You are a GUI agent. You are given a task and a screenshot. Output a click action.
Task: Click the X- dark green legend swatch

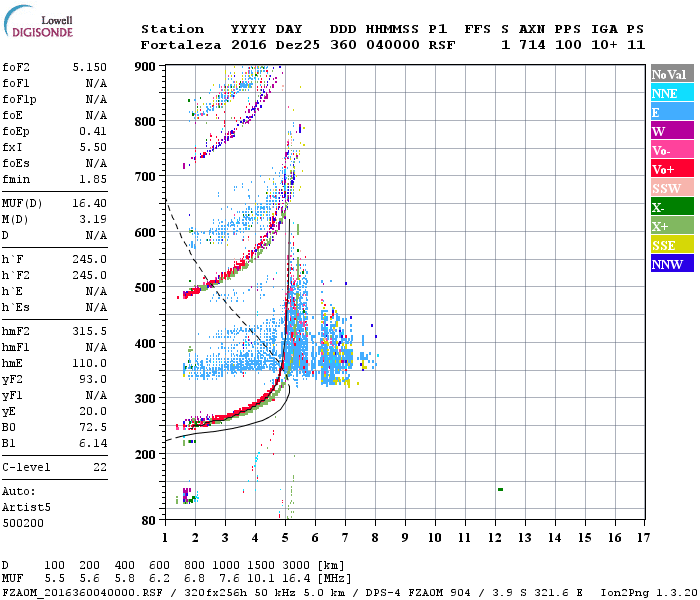pyautogui.click(x=672, y=207)
